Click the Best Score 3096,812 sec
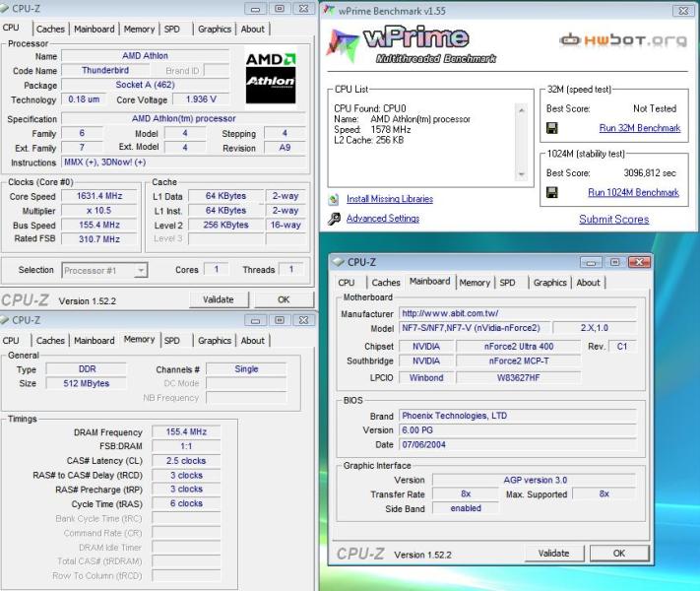Screen dimensions: 700x591 point(650,173)
